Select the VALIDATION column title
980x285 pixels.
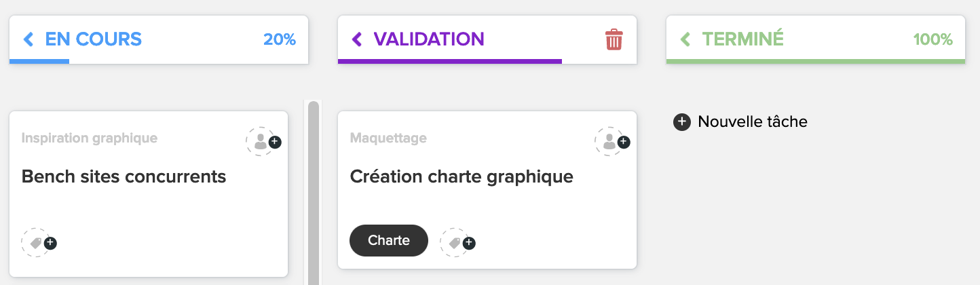(x=429, y=39)
